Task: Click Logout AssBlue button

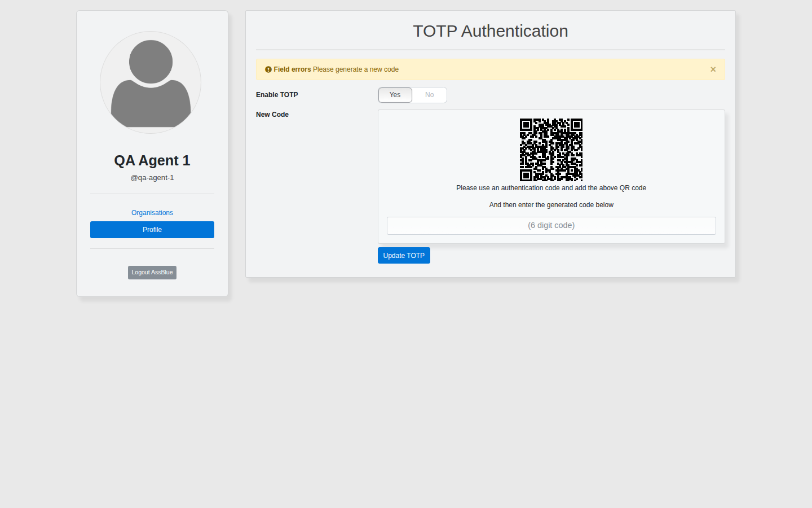Action: [x=152, y=273]
